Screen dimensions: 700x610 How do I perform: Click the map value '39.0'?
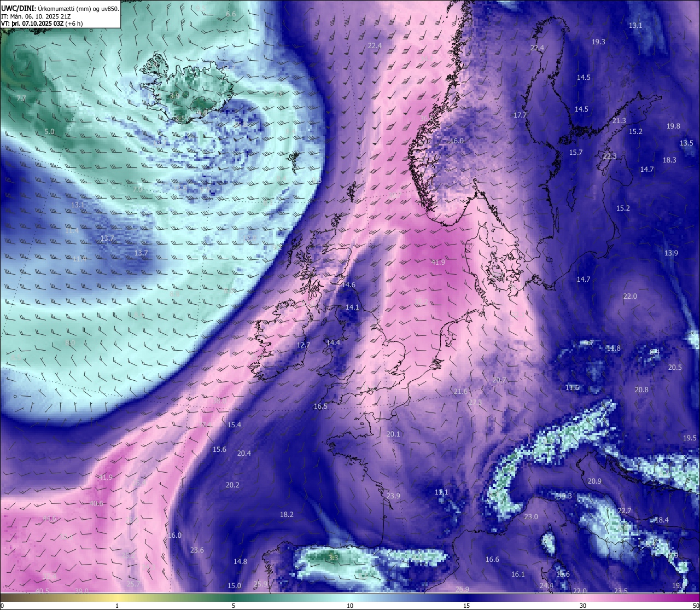[81, 591]
